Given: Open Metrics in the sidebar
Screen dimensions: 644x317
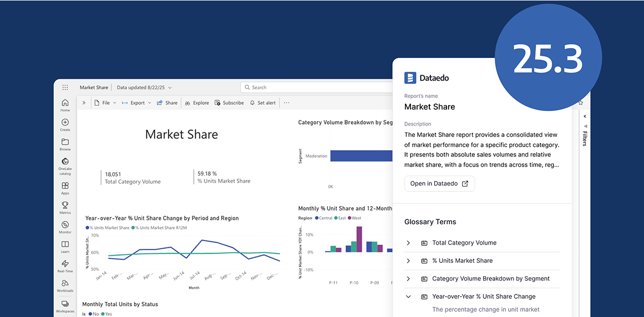Looking at the screenshot, I should coord(65,208).
